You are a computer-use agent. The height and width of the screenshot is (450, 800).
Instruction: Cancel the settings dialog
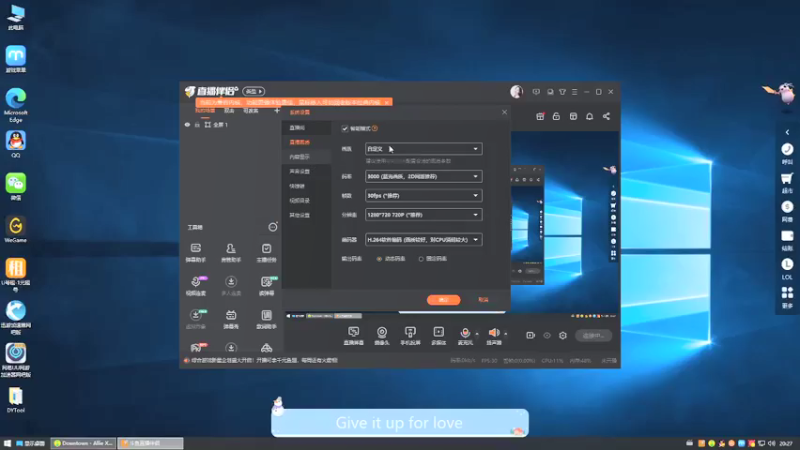point(483,300)
